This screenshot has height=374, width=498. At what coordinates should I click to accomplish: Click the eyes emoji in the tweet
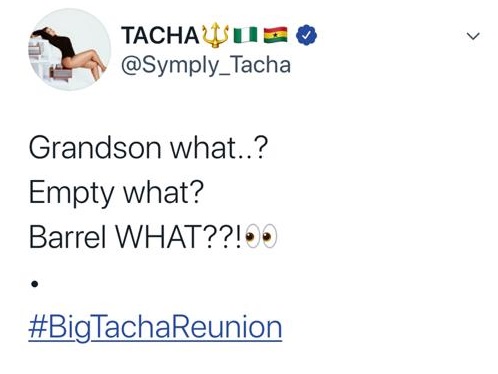[x=261, y=236]
